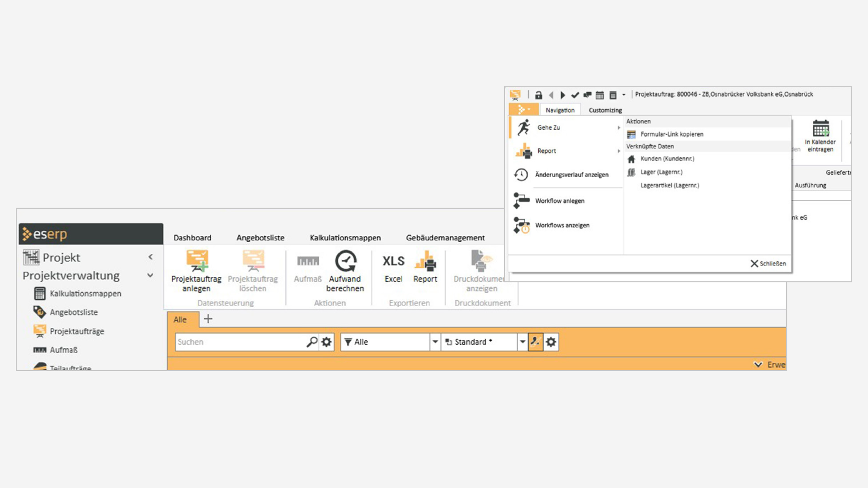
Task: Click the checkmark save icon
Action: tap(575, 95)
